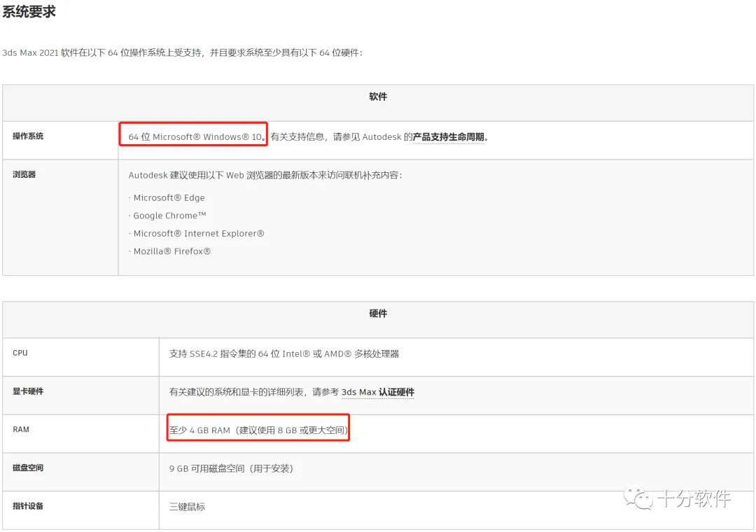The image size is (756, 532).
Task: Click the Autodesk browser recommendation sentence
Action: click(265, 175)
